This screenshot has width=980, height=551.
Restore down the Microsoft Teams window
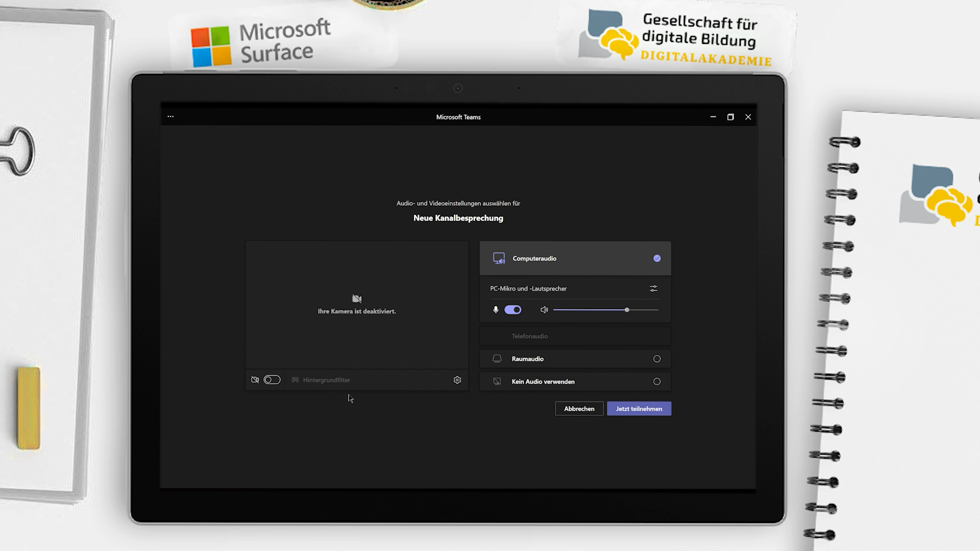click(x=730, y=117)
